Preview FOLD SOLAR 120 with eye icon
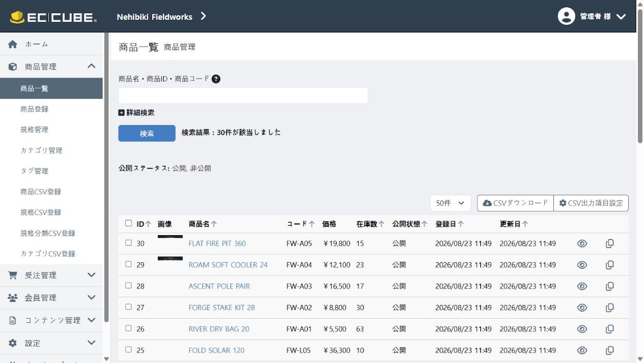This screenshot has width=644, height=363. coord(582,350)
